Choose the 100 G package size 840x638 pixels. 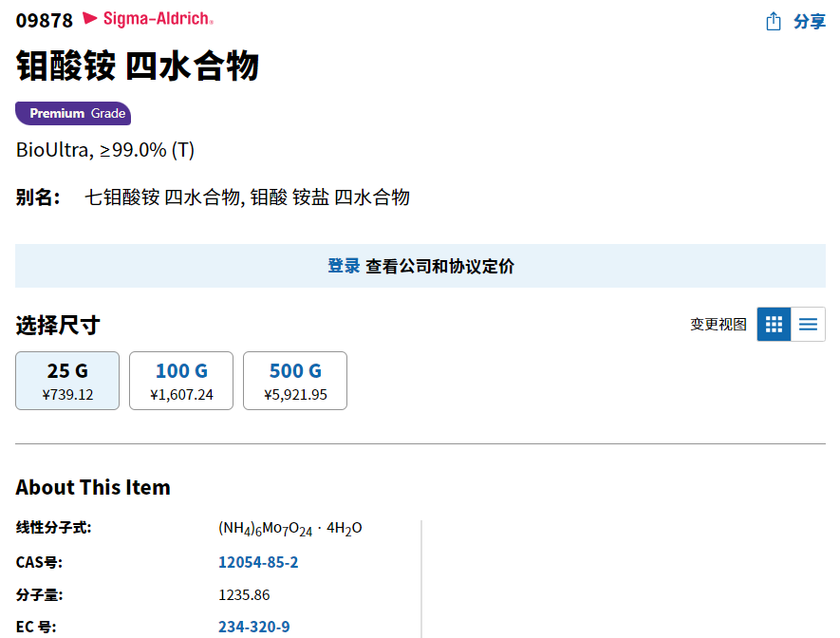pos(181,381)
